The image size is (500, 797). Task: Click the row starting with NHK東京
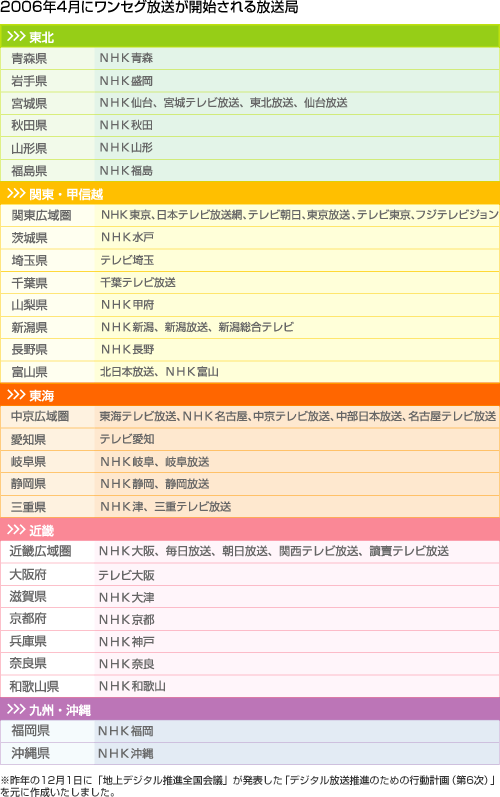pyautogui.click(x=297, y=216)
